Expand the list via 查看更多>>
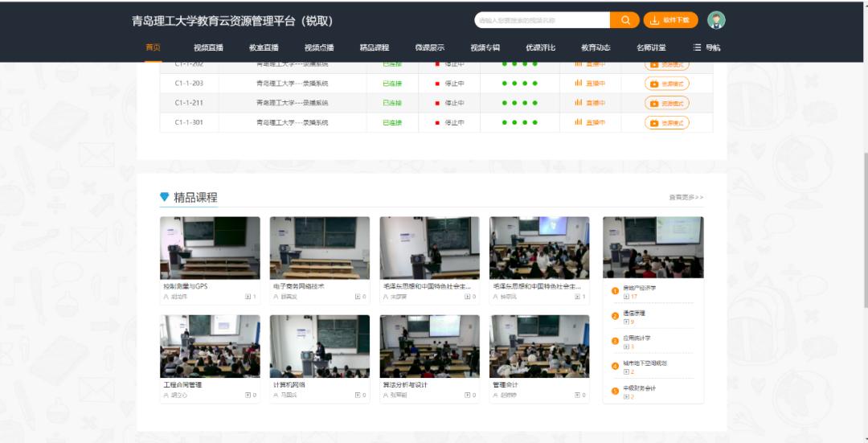This screenshot has height=443, width=868. pos(686,197)
